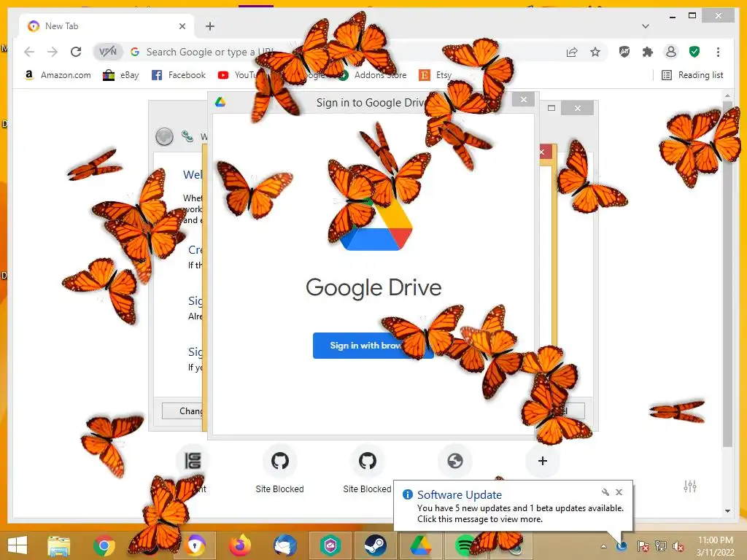Open the user profile icon
Viewport: 747px width, 560px height.
coord(671,52)
